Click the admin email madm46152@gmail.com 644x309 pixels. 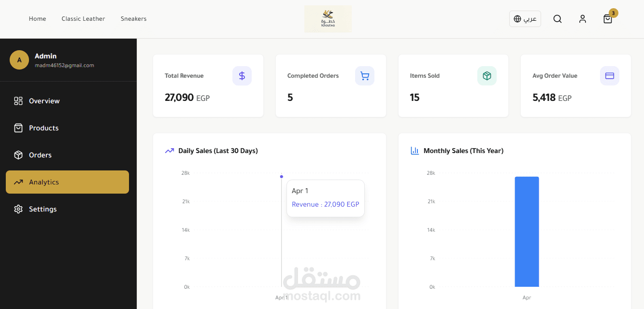point(64,65)
